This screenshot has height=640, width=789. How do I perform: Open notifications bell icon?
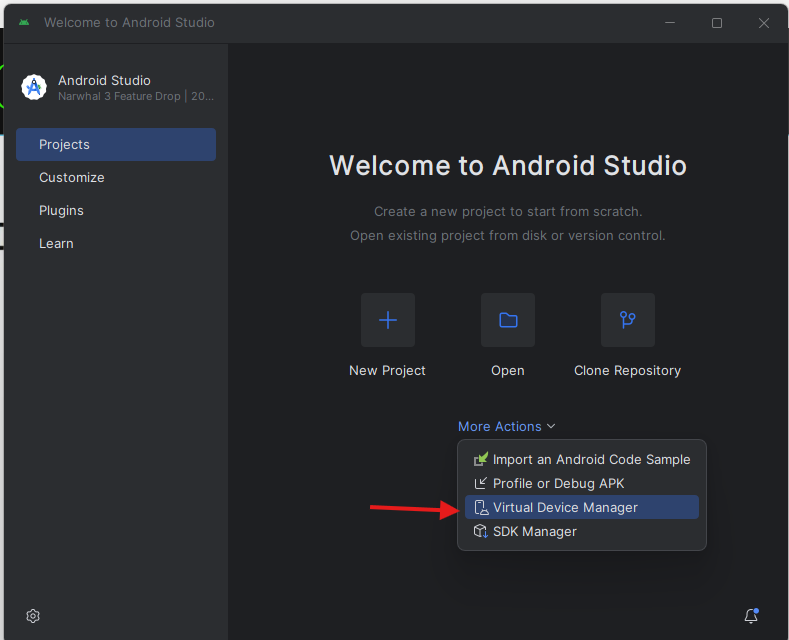(x=751, y=616)
